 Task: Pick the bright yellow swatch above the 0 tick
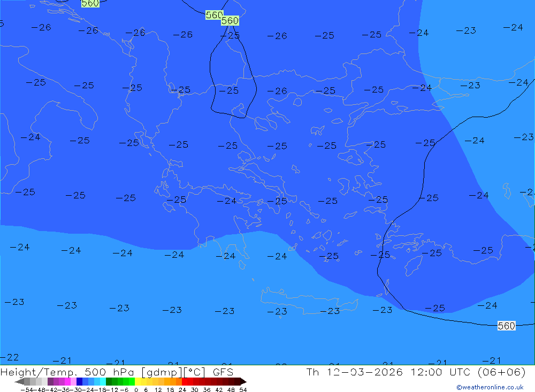(x=137, y=381)
